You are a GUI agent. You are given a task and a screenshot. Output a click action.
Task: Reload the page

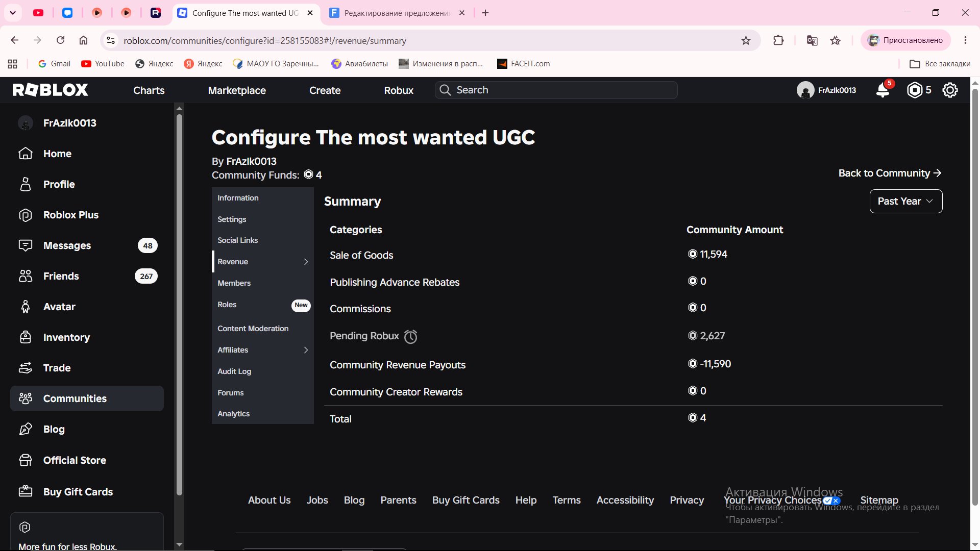tap(60, 40)
